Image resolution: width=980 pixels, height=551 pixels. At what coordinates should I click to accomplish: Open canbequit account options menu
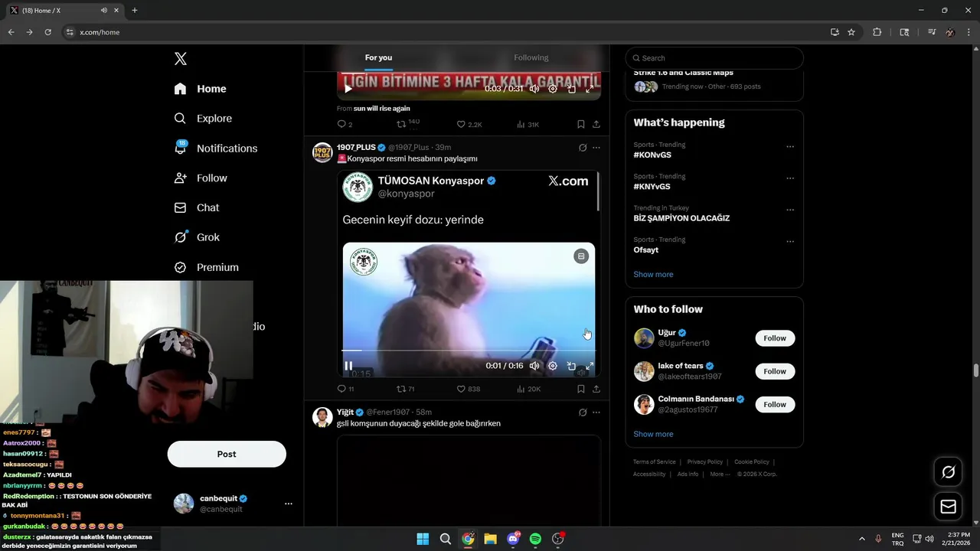[288, 504]
